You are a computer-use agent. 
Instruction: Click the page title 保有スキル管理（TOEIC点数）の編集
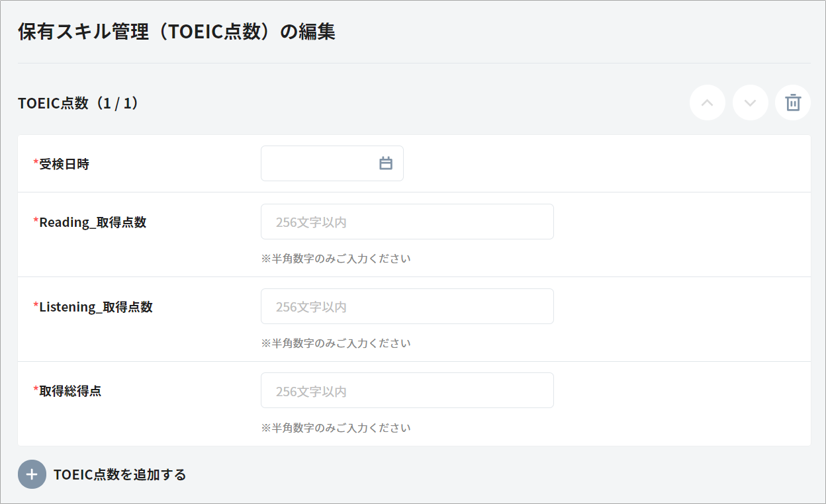pyautogui.click(x=177, y=32)
